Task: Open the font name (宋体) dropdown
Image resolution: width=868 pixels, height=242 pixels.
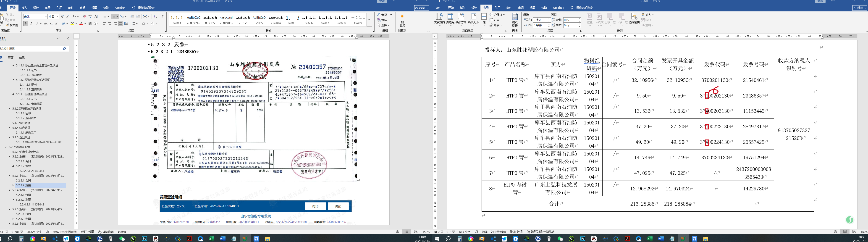Action: pyautogui.click(x=46, y=16)
